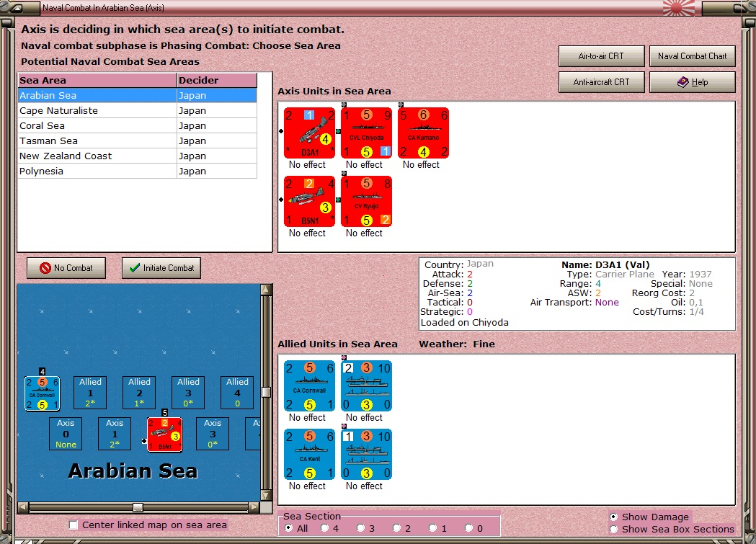Select the CA Kumano cruiser unit
The height and width of the screenshot is (544, 756).
[x=423, y=133]
